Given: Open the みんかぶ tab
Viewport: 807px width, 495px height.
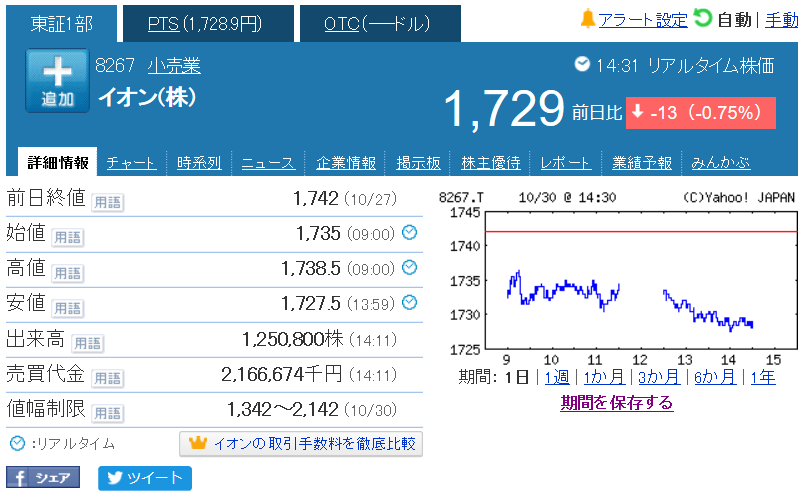Looking at the screenshot, I should pos(721,163).
